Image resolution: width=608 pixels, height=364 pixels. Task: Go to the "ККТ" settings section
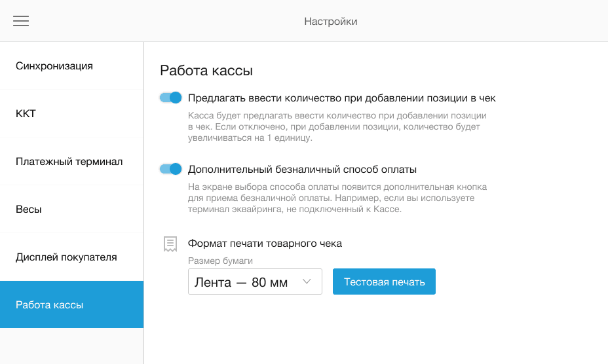pyautogui.click(x=26, y=114)
